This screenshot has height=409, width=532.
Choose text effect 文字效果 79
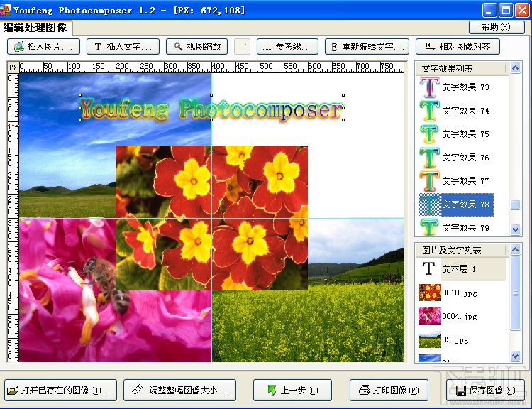(455, 227)
